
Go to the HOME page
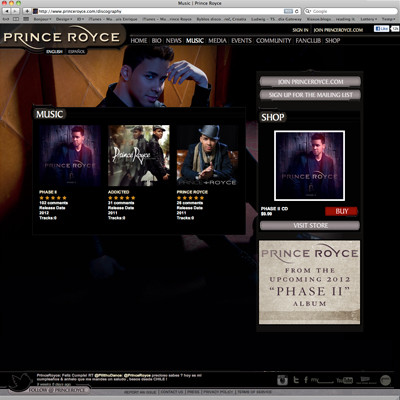coord(139,41)
